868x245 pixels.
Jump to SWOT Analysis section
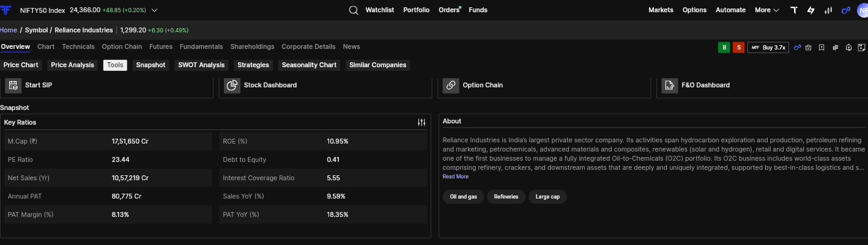[201, 65]
